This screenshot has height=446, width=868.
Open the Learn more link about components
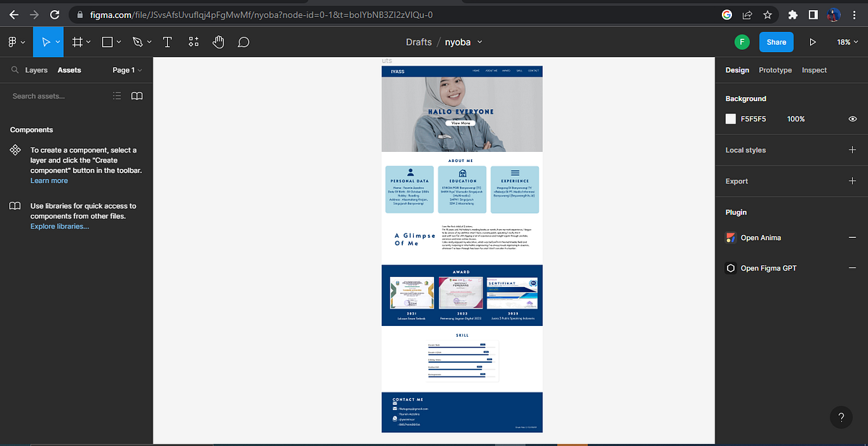tap(49, 180)
